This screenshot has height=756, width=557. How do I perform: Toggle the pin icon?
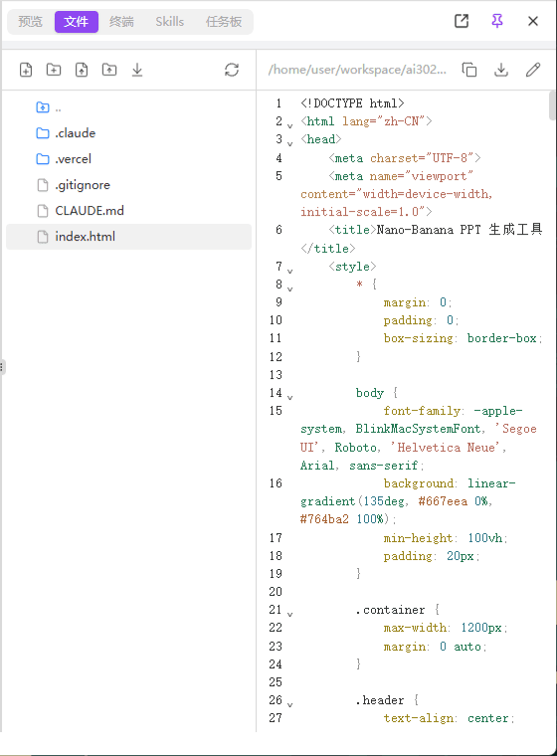[x=497, y=21]
